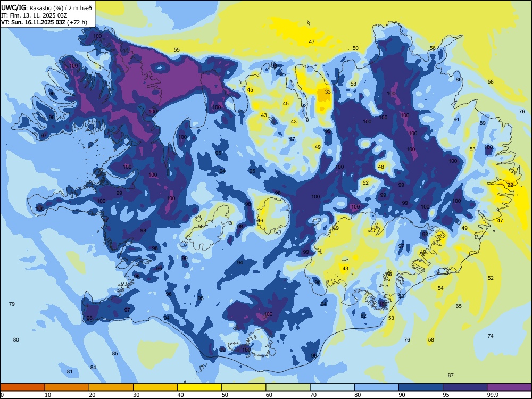Viewport: 532px width, 399px height.
Task: Click the 20–30 amber legend swatch
Action: [111, 387]
